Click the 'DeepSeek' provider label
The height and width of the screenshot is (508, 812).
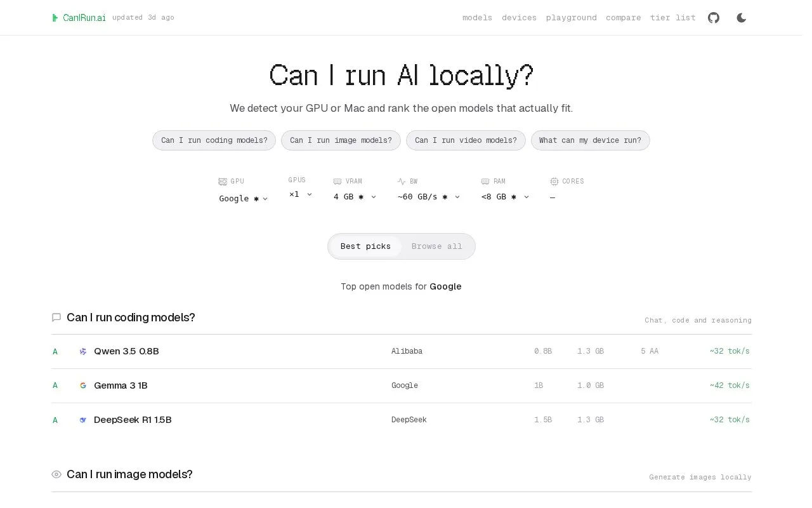[x=409, y=420]
